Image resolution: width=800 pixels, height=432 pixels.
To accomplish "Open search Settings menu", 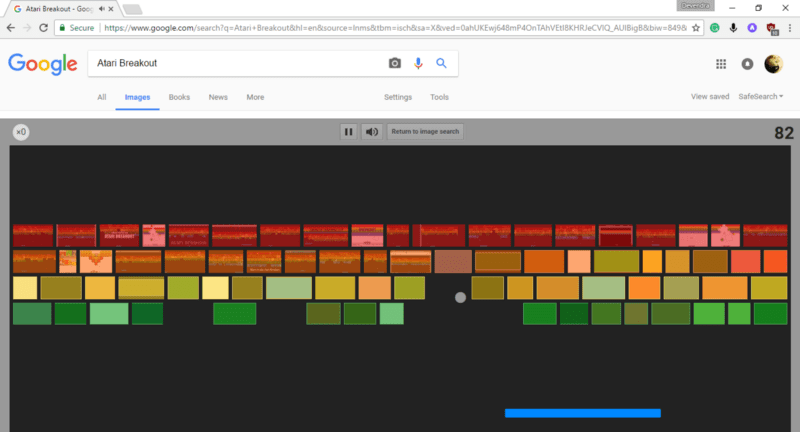I will (x=398, y=97).
